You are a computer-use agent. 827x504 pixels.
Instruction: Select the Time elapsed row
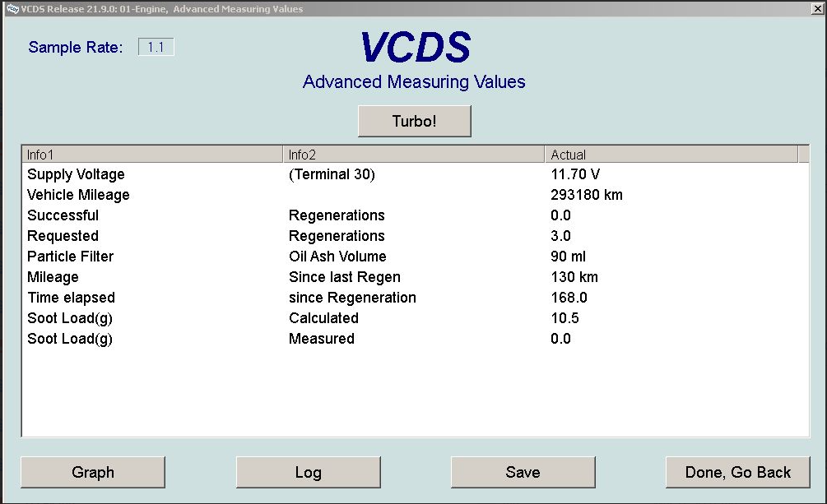point(415,298)
